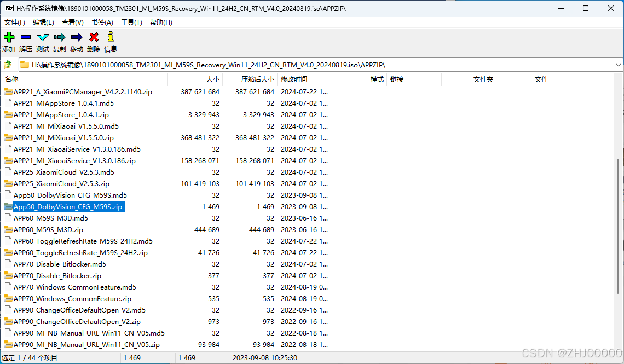Click the red Delete (删除) icon
This screenshot has width=624, height=364.
94,37
